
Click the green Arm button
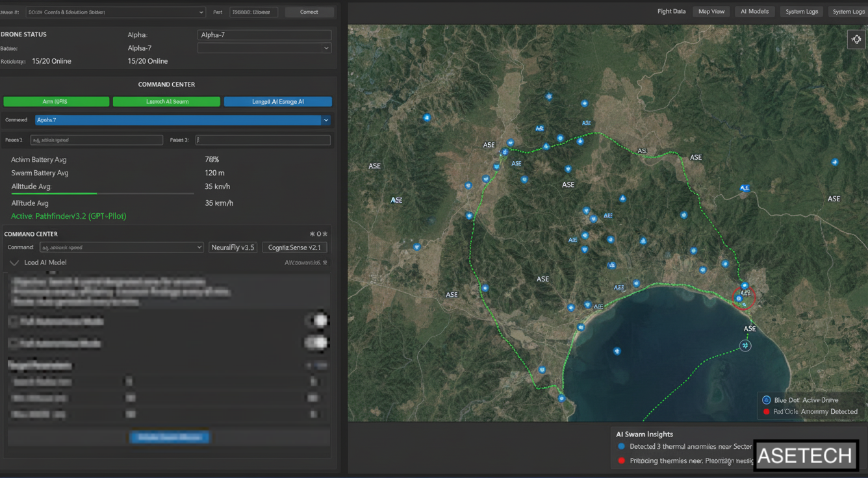[57, 102]
